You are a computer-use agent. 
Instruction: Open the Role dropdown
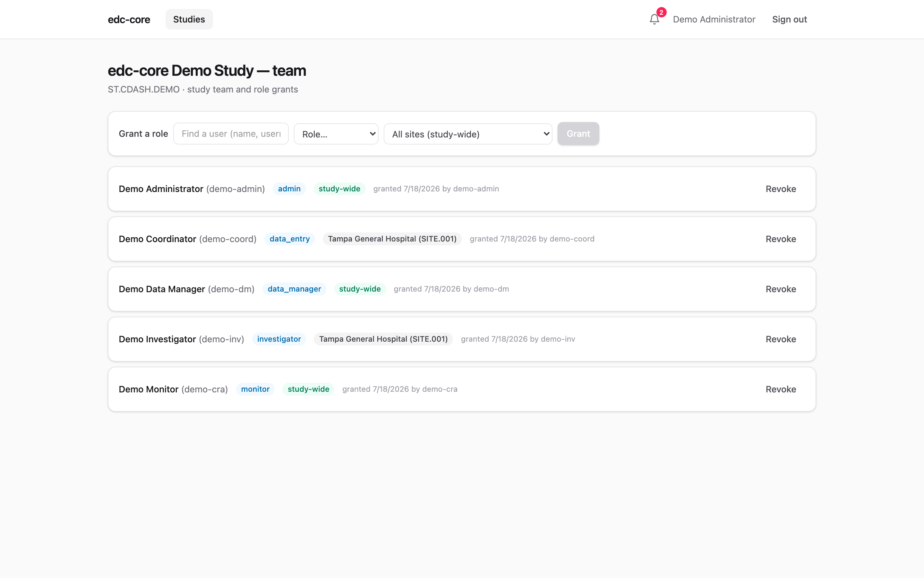[336, 134]
